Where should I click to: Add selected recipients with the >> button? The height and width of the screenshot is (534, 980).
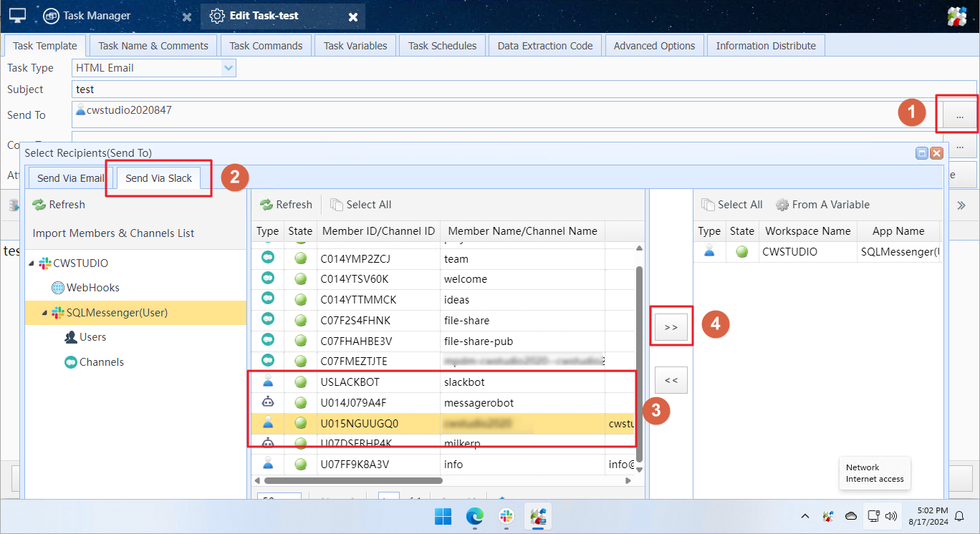pos(671,327)
